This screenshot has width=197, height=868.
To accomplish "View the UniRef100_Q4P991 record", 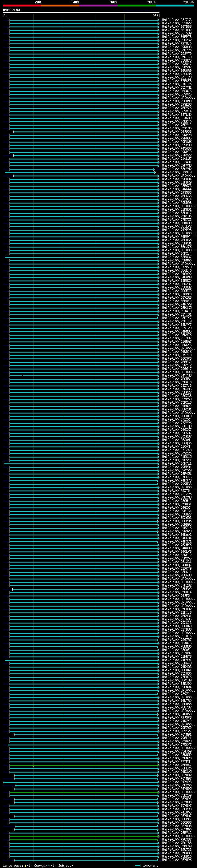I will [x=177, y=660].
